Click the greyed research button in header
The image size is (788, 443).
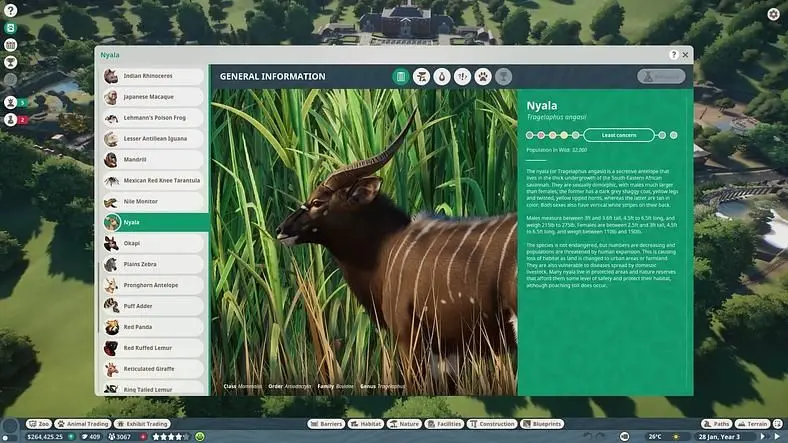tap(661, 76)
